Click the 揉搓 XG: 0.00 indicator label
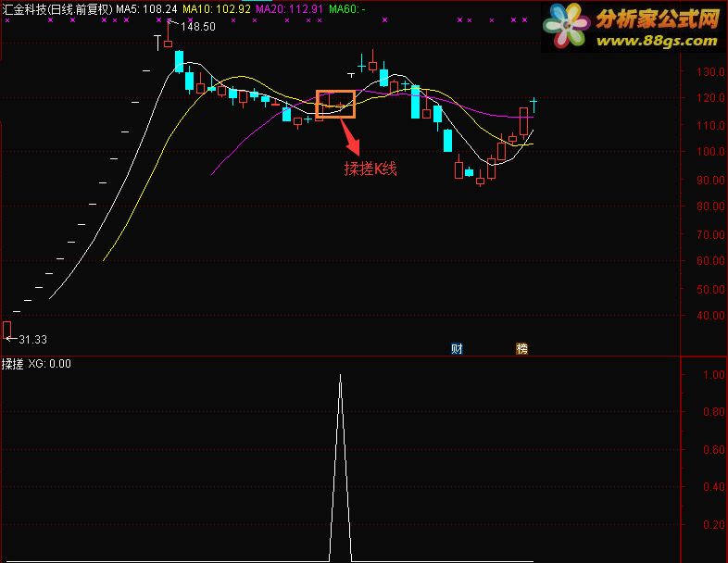This screenshot has width=728, height=563. [x=37, y=364]
